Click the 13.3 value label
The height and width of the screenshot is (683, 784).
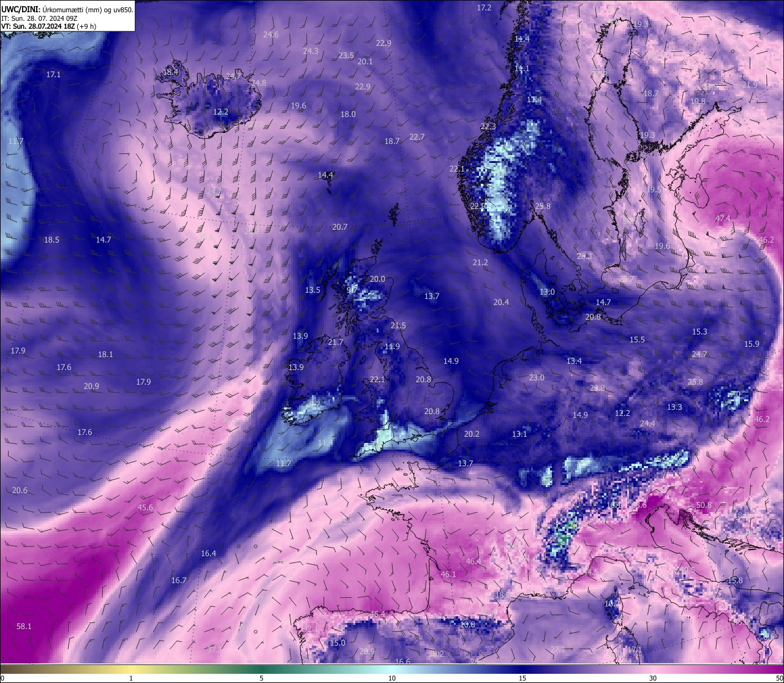[674, 407]
